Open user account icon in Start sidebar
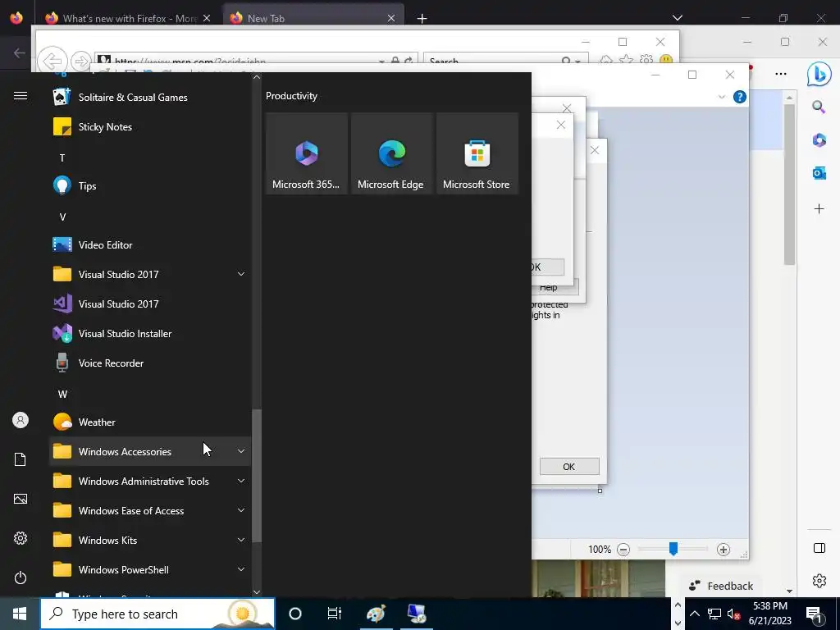 tap(21, 420)
